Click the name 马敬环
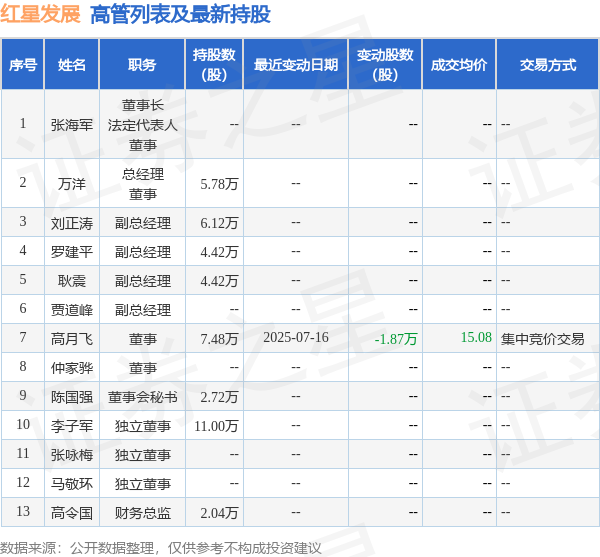 [x=72, y=484]
